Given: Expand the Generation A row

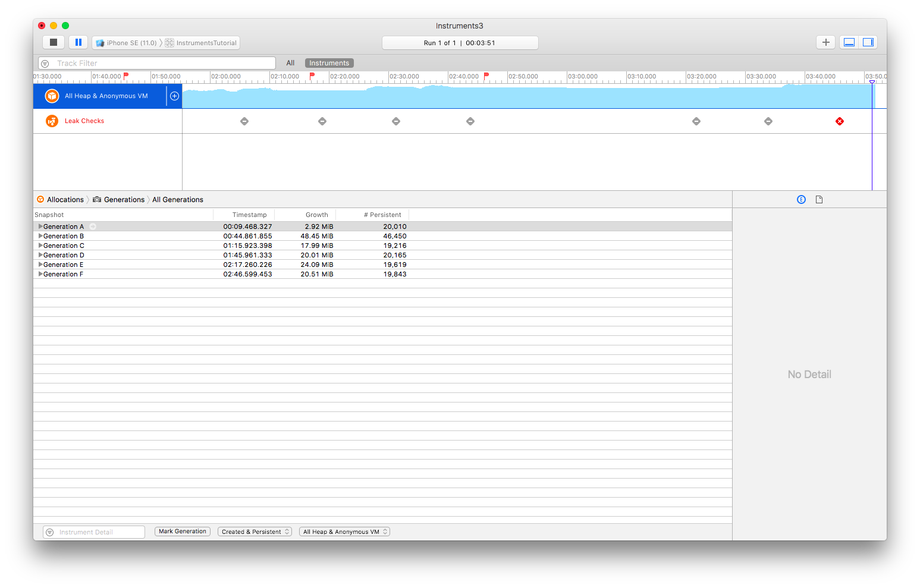Looking at the screenshot, I should (40, 227).
